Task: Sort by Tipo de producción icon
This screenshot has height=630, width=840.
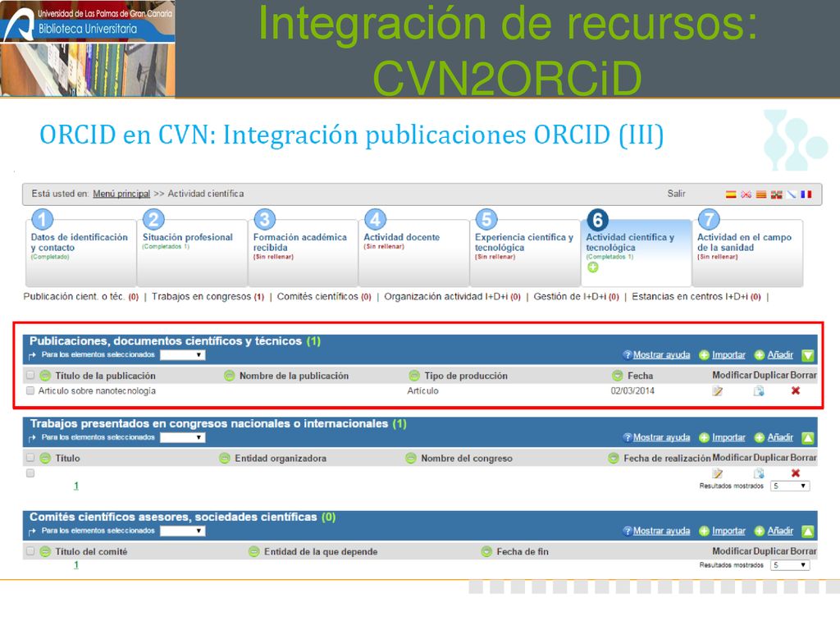Action: [414, 376]
